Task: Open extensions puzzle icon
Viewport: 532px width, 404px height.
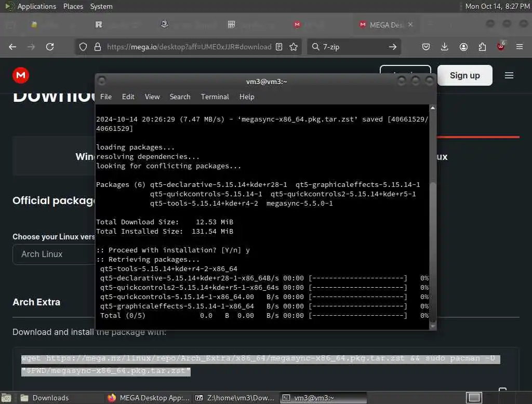Action: click(x=482, y=47)
